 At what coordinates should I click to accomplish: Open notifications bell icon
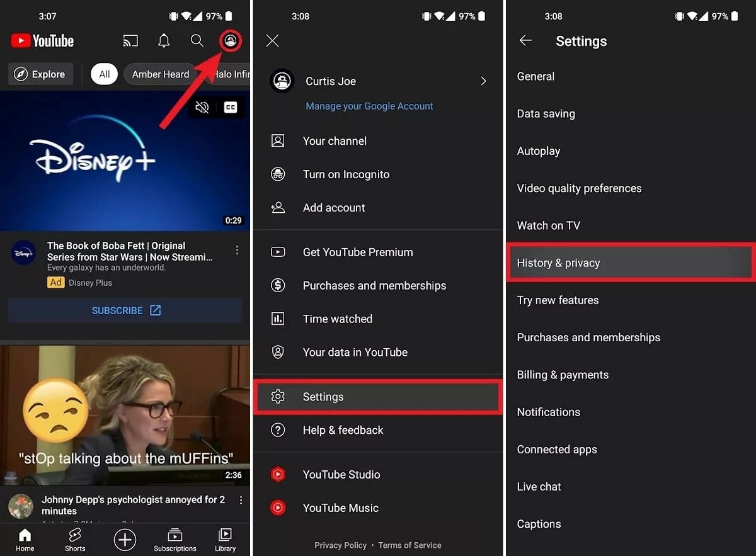[164, 41]
